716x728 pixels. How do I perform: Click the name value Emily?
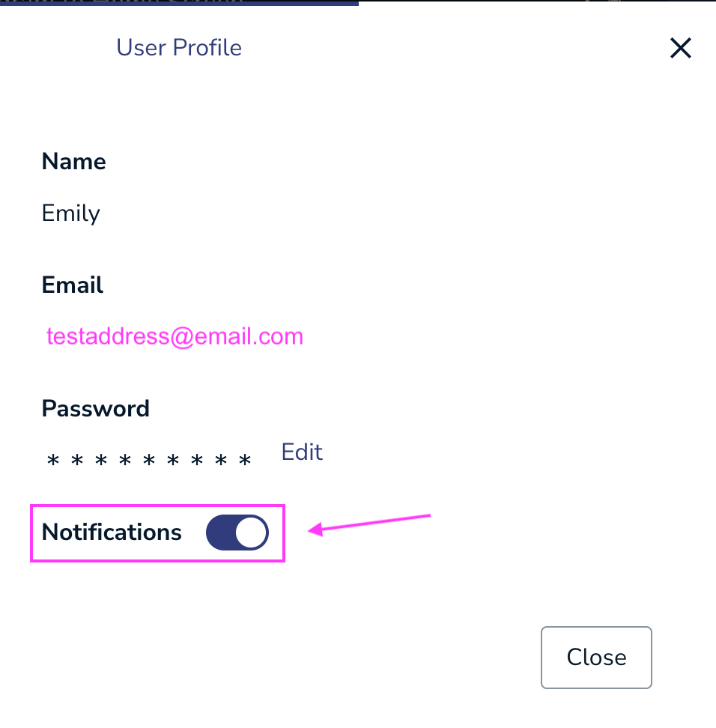click(71, 213)
